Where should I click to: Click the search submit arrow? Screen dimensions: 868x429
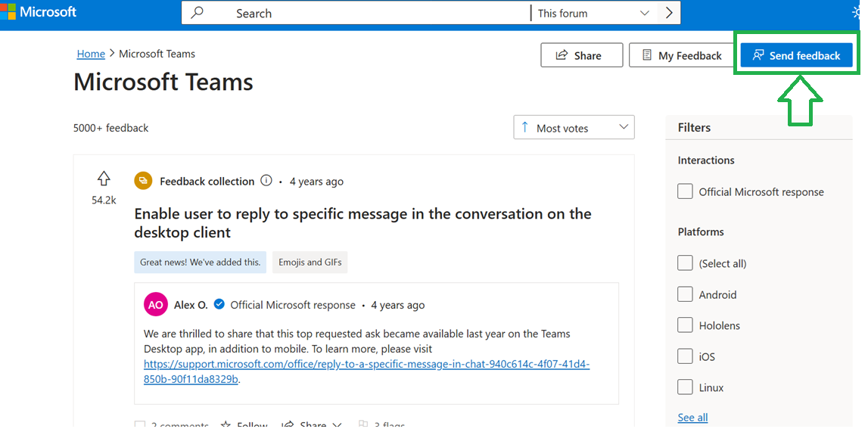[x=669, y=13]
